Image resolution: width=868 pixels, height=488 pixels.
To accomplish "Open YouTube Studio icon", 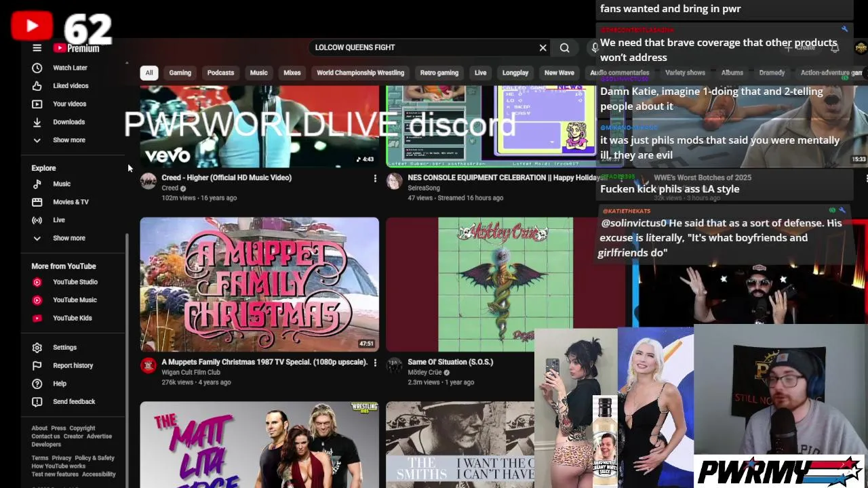I will coord(37,282).
